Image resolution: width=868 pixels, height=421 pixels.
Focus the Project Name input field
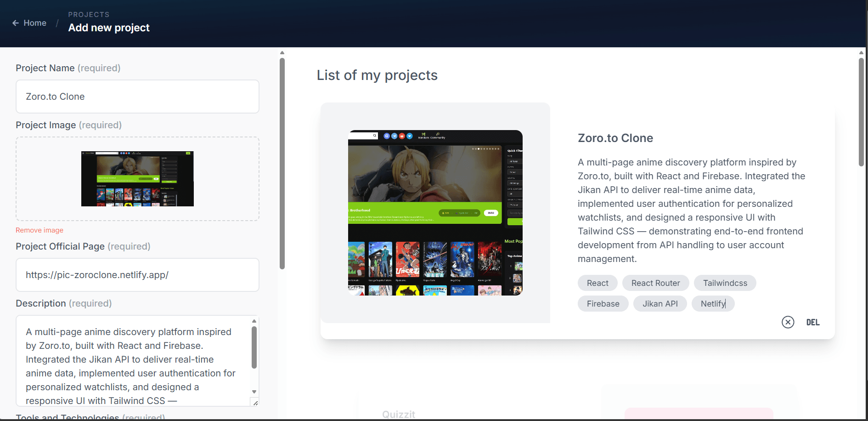[x=137, y=97]
